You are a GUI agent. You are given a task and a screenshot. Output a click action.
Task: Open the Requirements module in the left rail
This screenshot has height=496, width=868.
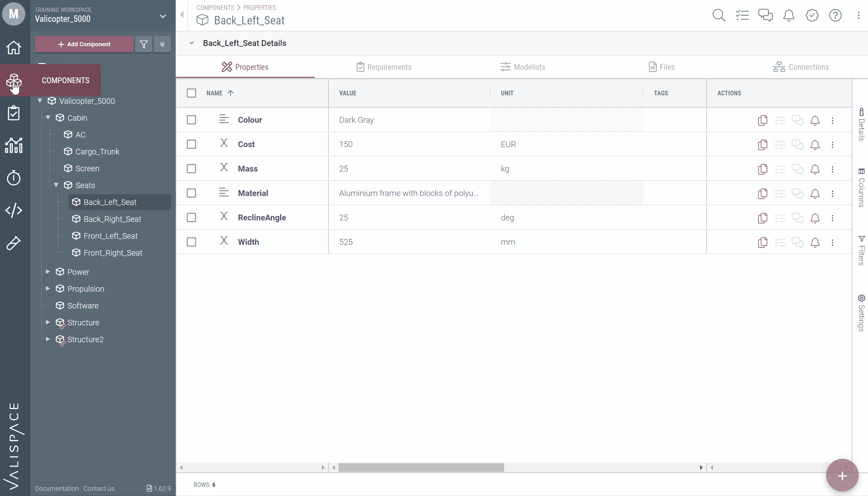coord(14,113)
